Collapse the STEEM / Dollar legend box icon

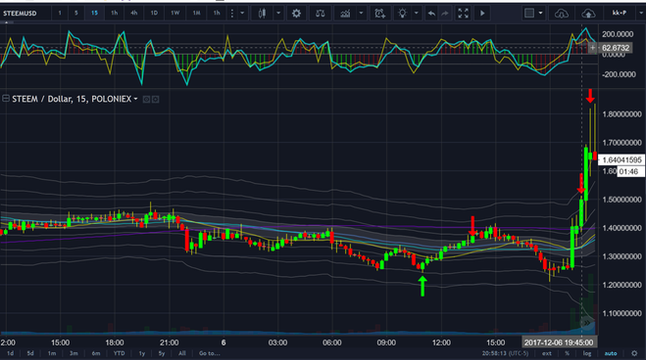pos(6,98)
